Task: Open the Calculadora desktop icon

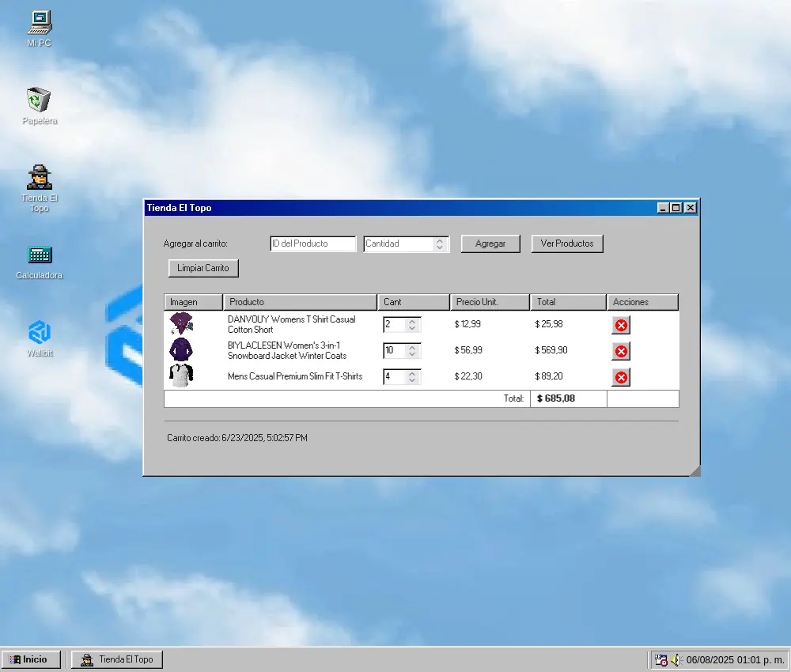Action: pyautogui.click(x=39, y=255)
